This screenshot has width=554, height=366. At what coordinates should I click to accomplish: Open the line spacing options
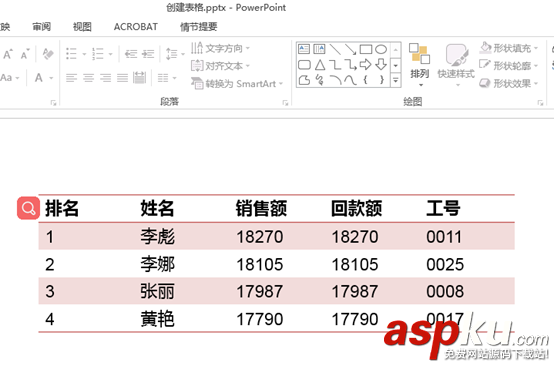[x=171, y=54]
